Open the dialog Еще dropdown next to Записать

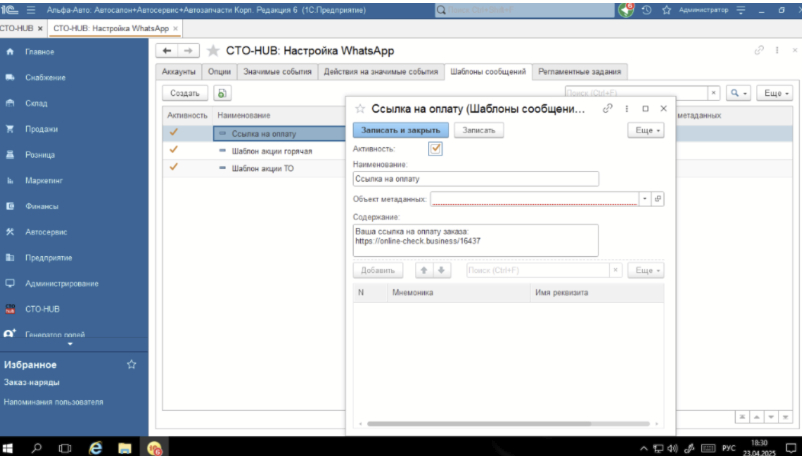click(x=646, y=130)
